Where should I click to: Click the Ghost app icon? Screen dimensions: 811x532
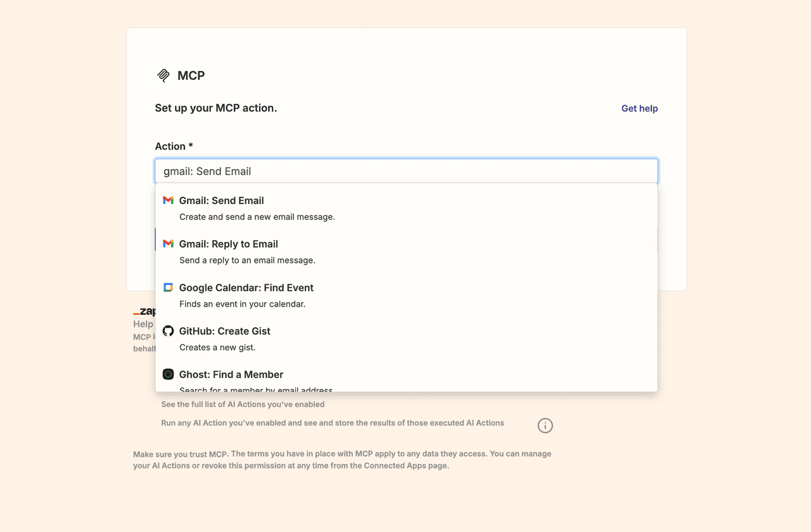tap(168, 374)
